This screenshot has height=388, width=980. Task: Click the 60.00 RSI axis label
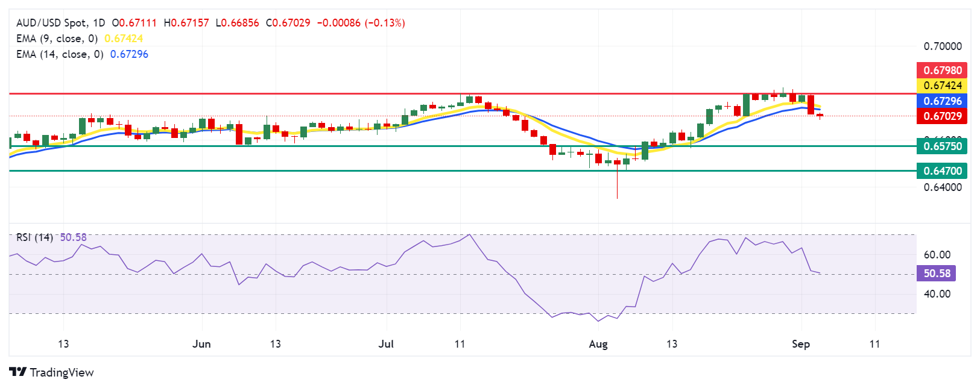click(937, 255)
